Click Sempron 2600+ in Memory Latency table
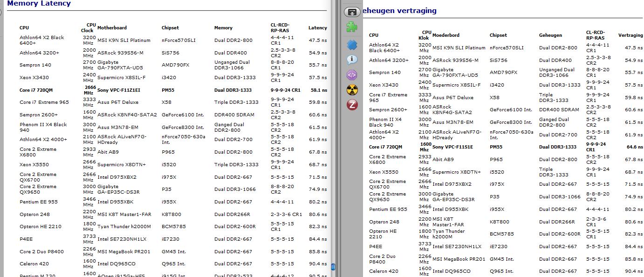644x277 pixels. coord(39,115)
